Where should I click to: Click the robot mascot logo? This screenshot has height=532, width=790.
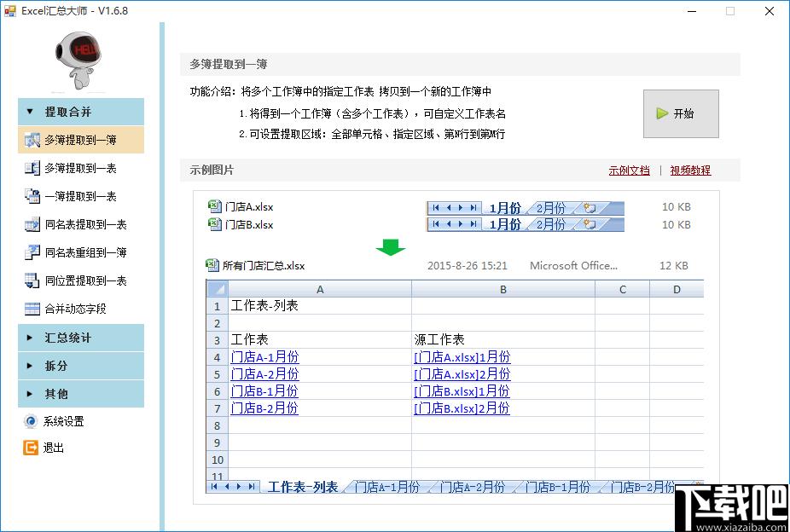click(78, 61)
